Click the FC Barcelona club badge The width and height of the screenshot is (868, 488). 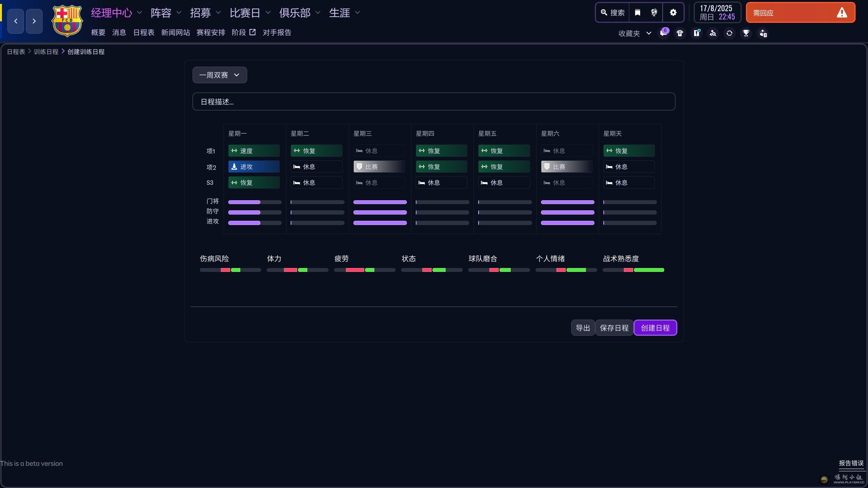pyautogui.click(x=67, y=21)
